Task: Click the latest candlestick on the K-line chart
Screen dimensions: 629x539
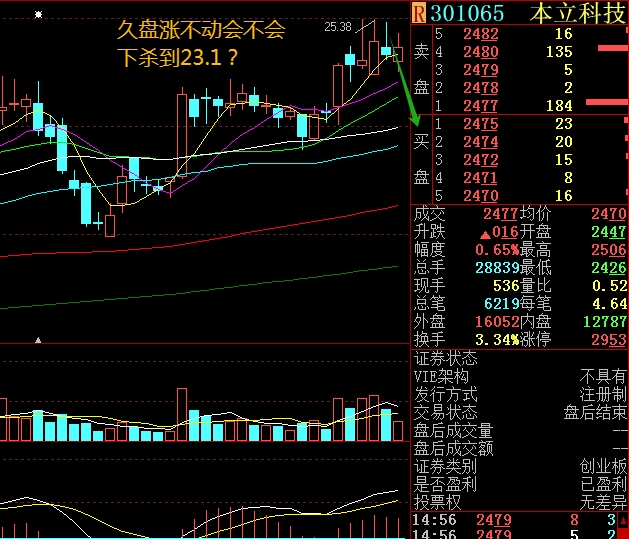Action: pyautogui.click(x=398, y=53)
